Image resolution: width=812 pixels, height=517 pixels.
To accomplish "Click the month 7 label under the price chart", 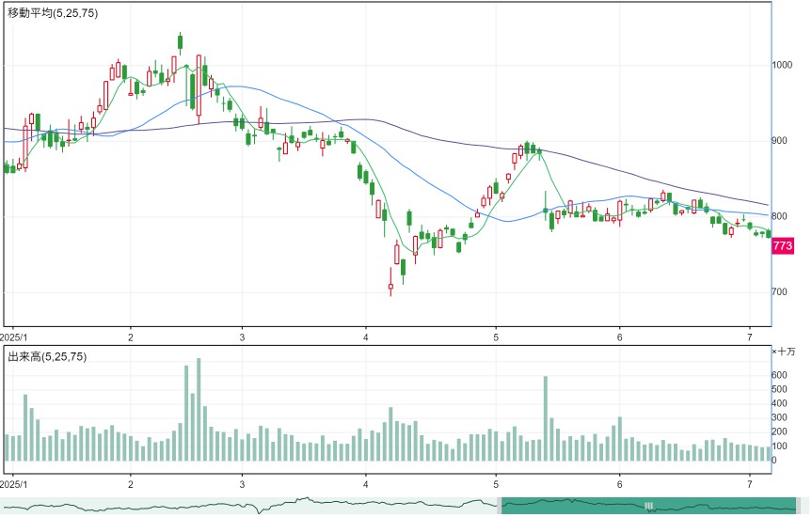I will pyautogui.click(x=750, y=337).
